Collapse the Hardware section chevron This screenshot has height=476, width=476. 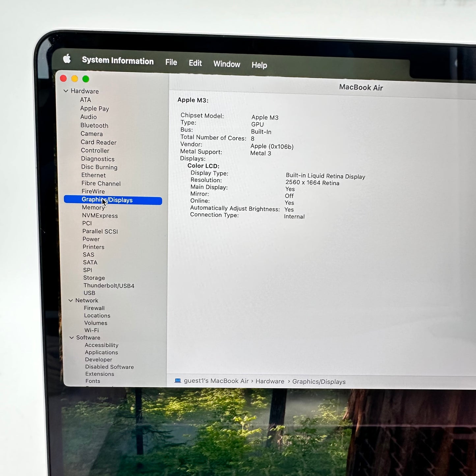pyautogui.click(x=66, y=91)
